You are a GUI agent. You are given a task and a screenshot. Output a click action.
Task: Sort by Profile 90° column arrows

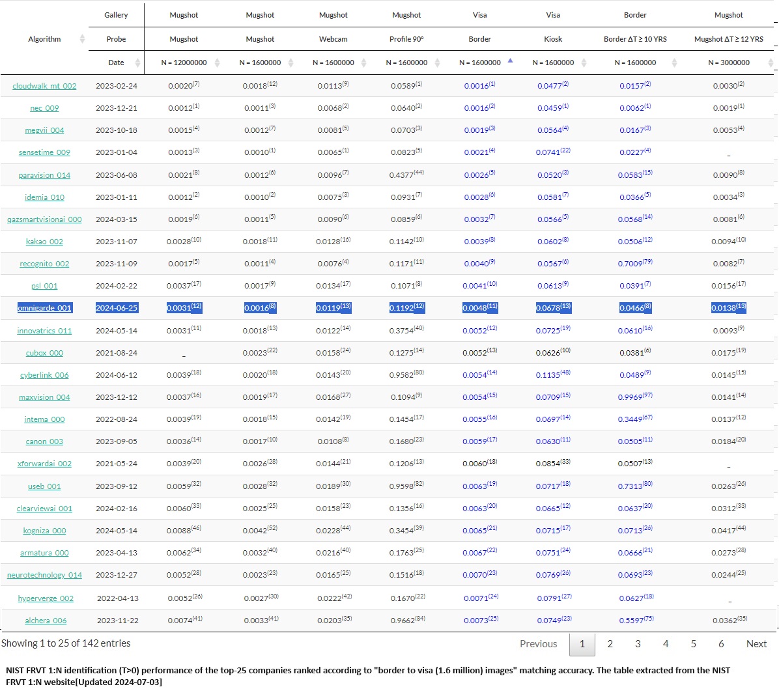coord(437,63)
